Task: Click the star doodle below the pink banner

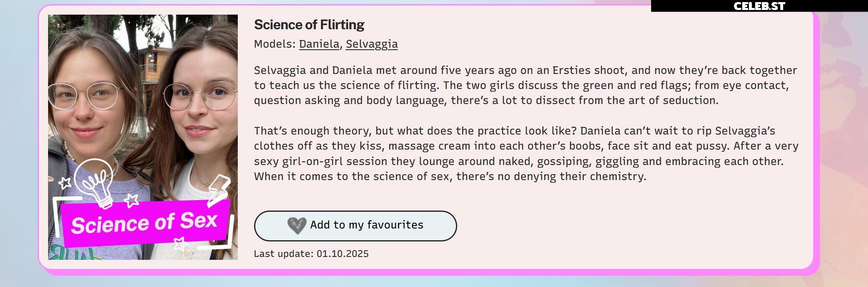Action: 180,243
